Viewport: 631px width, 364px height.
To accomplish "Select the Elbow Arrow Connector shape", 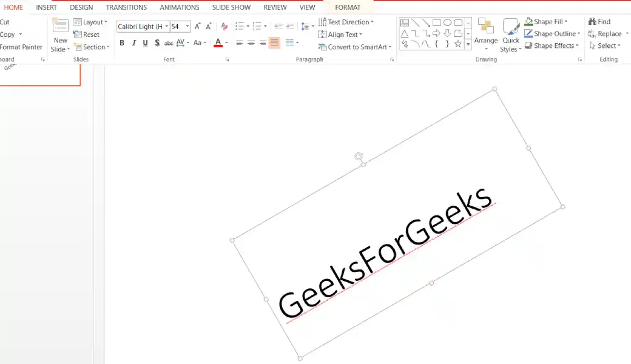I will tap(426, 33).
